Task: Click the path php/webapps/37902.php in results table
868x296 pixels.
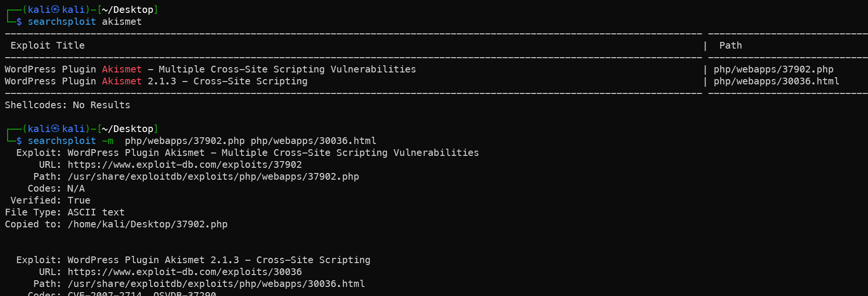Action: [x=774, y=69]
